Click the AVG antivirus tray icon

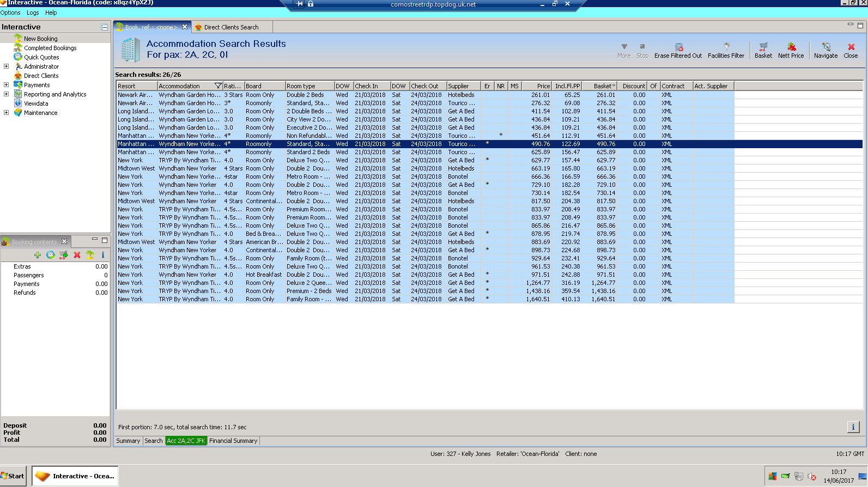(x=772, y=476)
